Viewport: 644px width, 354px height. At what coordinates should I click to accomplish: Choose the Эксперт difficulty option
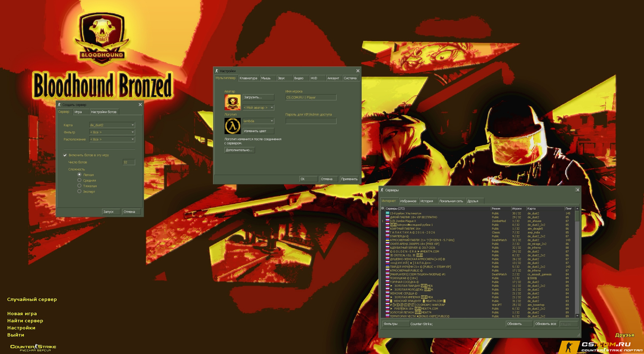point(79,192)
